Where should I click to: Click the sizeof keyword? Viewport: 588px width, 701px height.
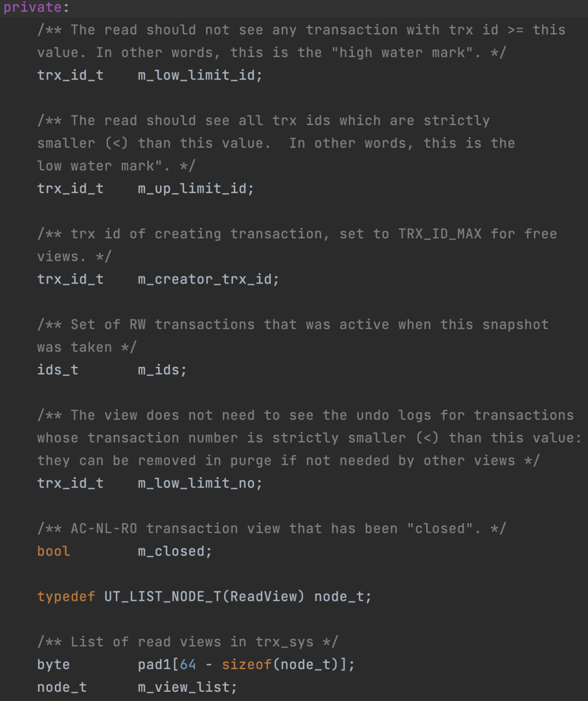[247, 665]
